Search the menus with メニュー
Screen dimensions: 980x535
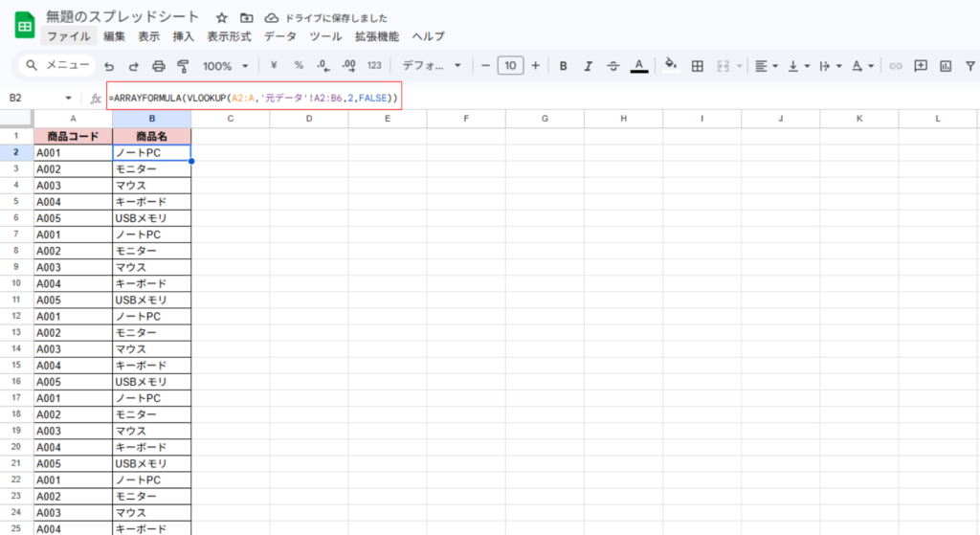click(57, 65)
